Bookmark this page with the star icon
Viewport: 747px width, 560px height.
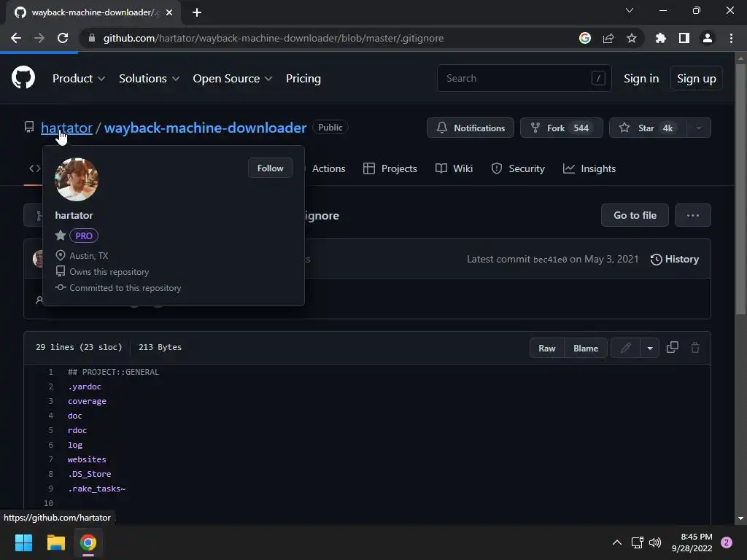[632, 38]
